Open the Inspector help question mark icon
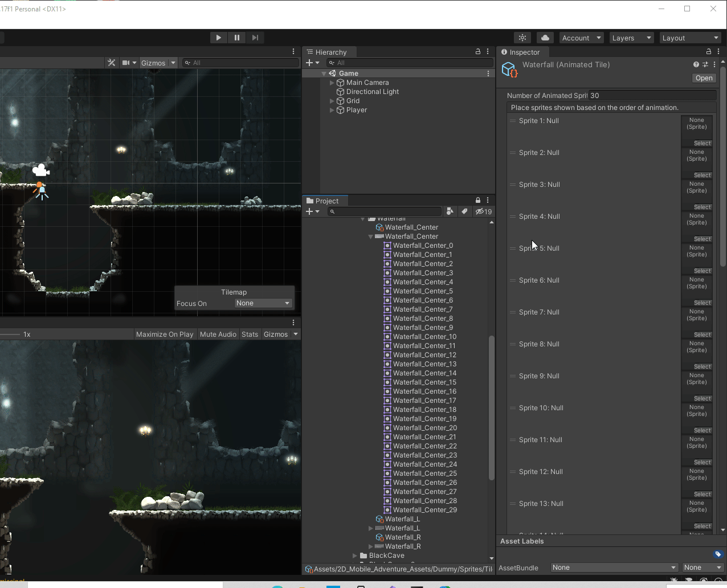The height and width of the screenshot is (588, 727). 696,64
